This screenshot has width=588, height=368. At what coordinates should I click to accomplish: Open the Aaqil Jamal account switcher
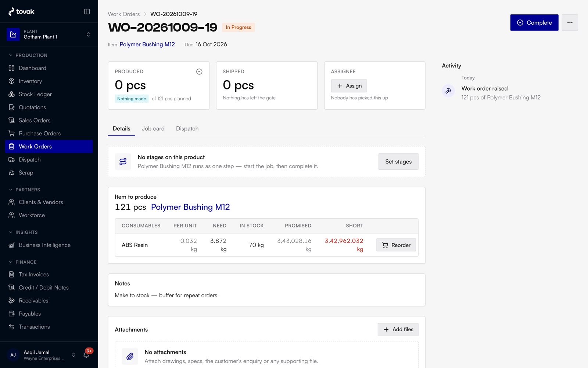tap(42, 355)
